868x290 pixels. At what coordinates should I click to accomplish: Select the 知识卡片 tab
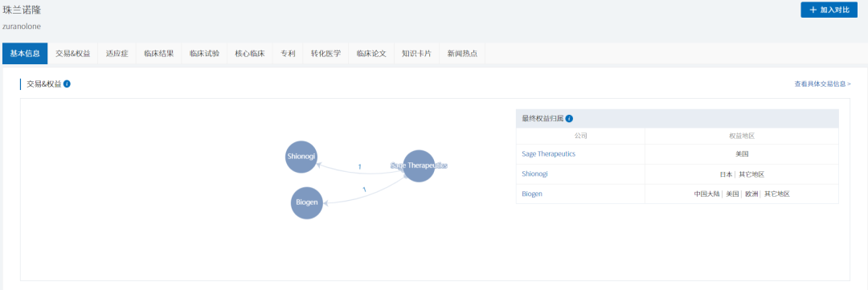coord(416,54)
